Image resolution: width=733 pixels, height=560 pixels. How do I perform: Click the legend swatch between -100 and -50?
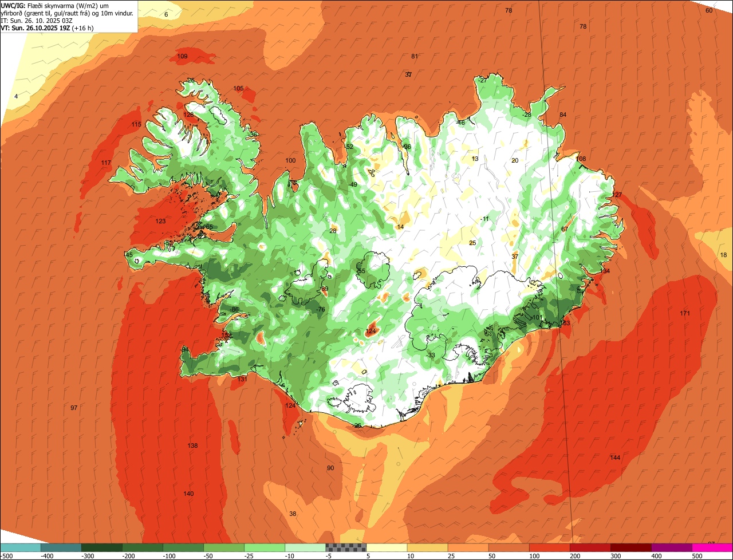point(183,547)
